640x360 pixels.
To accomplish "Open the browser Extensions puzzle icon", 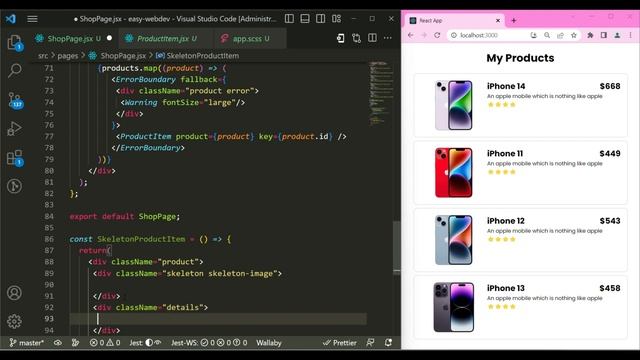I will pos(590,36).
